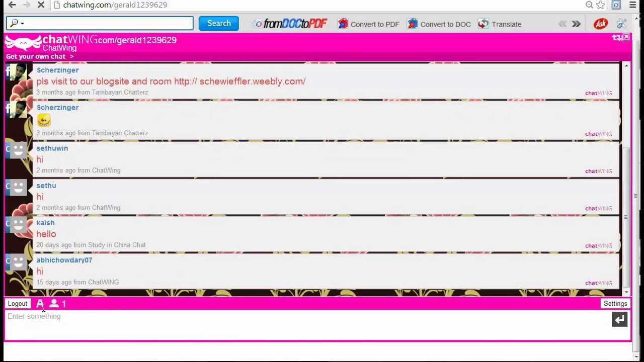Click '20 days ago from Study in China Chat'
The height and width of the screenshot is (362, 644).
(x=91, y=245)
